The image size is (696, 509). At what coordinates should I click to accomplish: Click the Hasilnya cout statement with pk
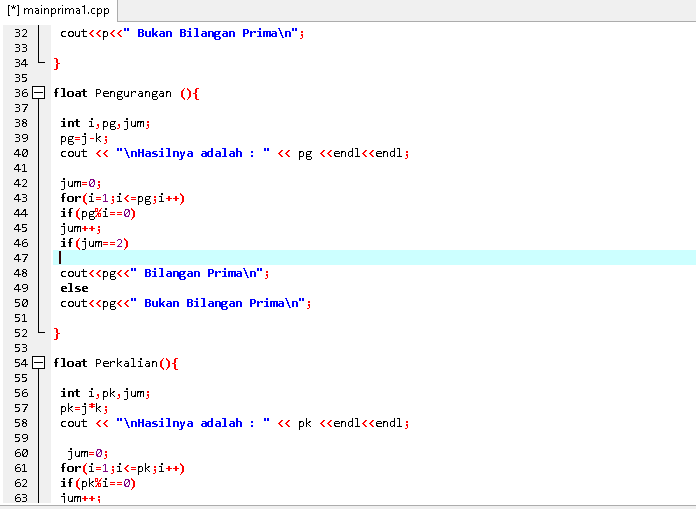pos(234,423)
